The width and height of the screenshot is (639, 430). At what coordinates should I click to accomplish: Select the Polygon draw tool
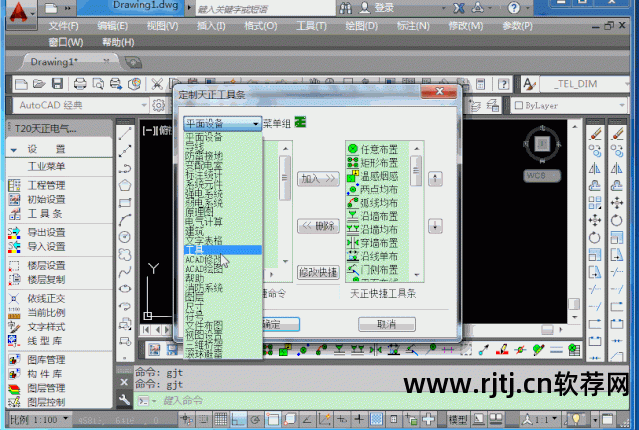tap(125, 185)
